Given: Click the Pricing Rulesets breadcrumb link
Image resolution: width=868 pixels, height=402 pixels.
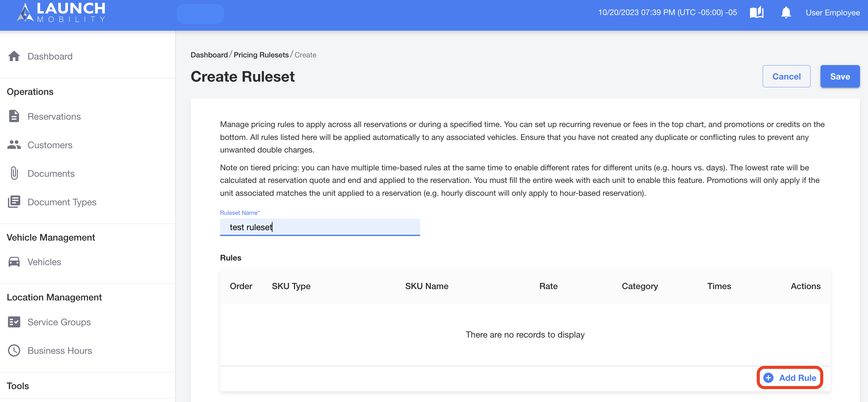Looking at the screenshot, I should 261,55.
